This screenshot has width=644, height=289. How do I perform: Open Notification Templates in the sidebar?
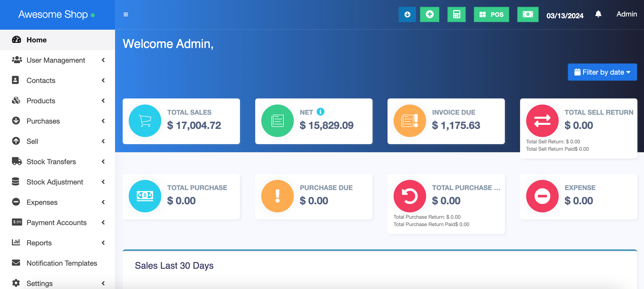[x=62, y=263]
